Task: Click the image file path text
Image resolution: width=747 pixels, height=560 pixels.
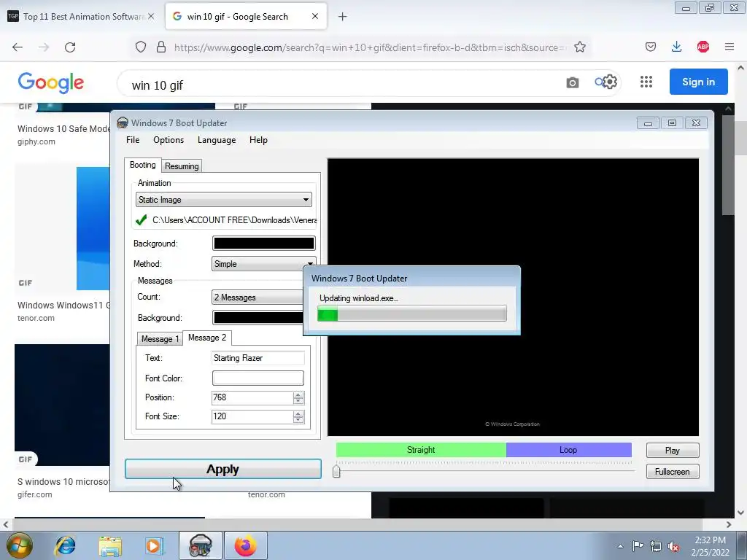Action: 234,220
